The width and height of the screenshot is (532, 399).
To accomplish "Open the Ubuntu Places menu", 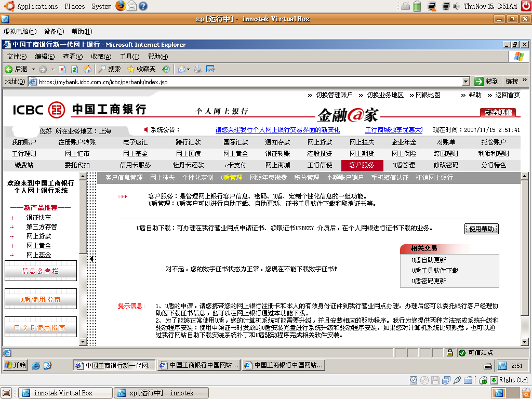I will 75,6.
